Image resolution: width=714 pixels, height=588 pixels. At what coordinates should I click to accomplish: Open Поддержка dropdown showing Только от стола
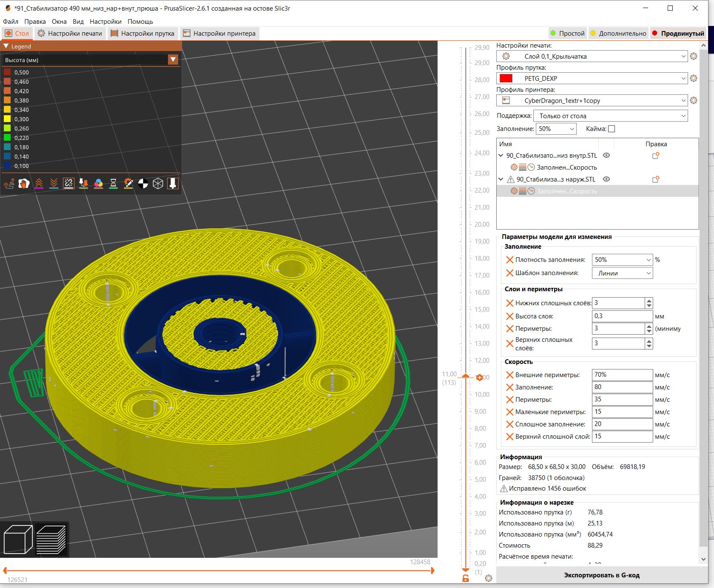(x=611, y=116)
